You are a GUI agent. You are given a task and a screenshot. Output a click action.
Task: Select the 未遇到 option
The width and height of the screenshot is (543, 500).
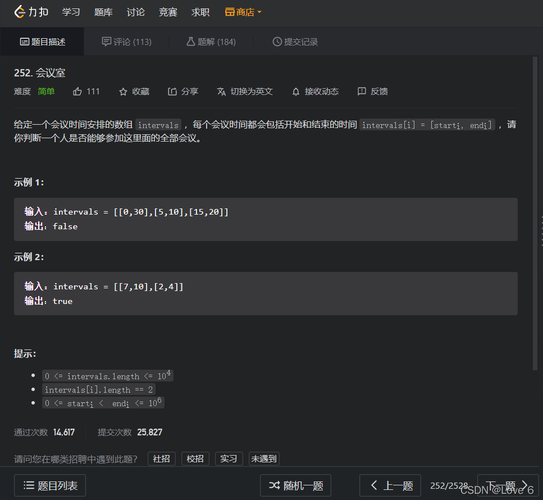264,459
